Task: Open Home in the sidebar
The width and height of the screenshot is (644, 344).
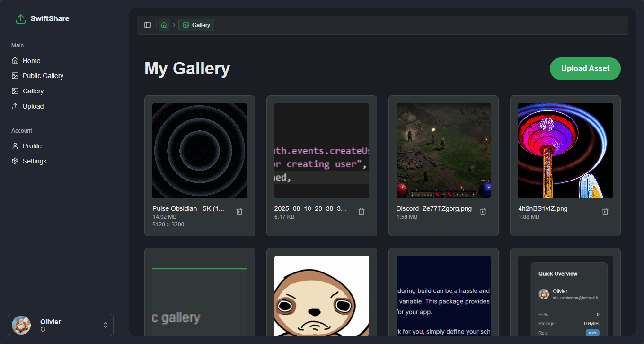Action: point(61,61)
